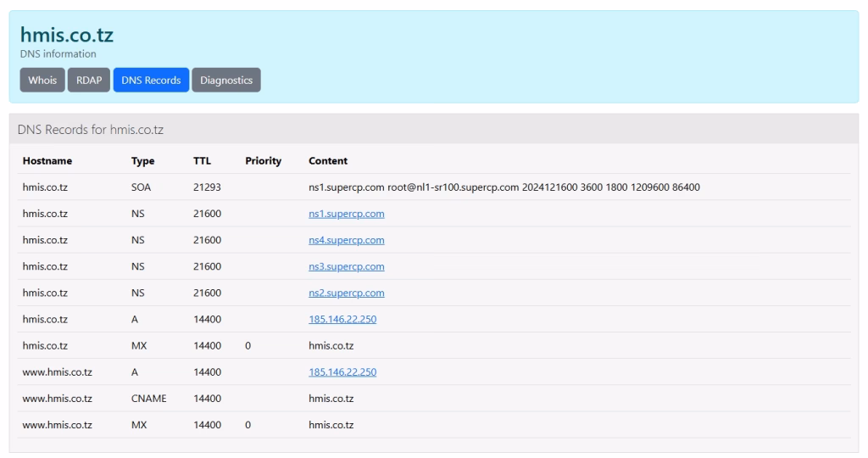
Task: Click the Hostname column header
Action: 47,160
